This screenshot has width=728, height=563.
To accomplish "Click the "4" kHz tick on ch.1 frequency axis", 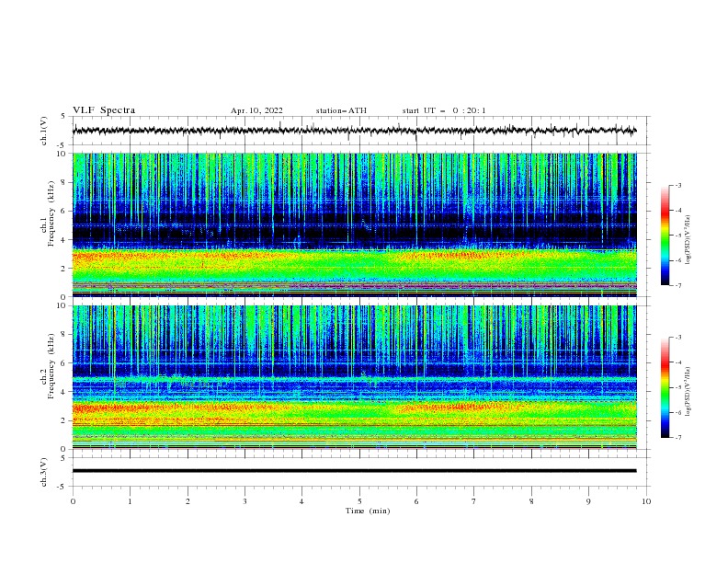I will [64, 240].
